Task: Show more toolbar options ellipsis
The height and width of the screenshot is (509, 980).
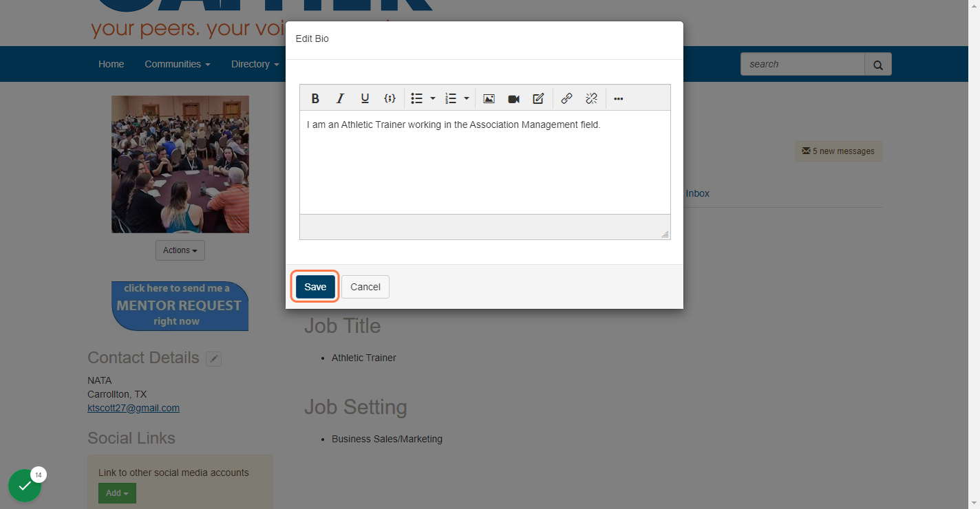Action: pyautogui.click(x=618, y=98)
